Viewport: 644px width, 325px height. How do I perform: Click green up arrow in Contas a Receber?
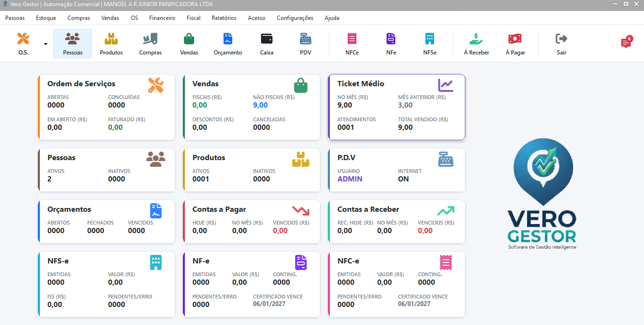(x=445, y=211)
